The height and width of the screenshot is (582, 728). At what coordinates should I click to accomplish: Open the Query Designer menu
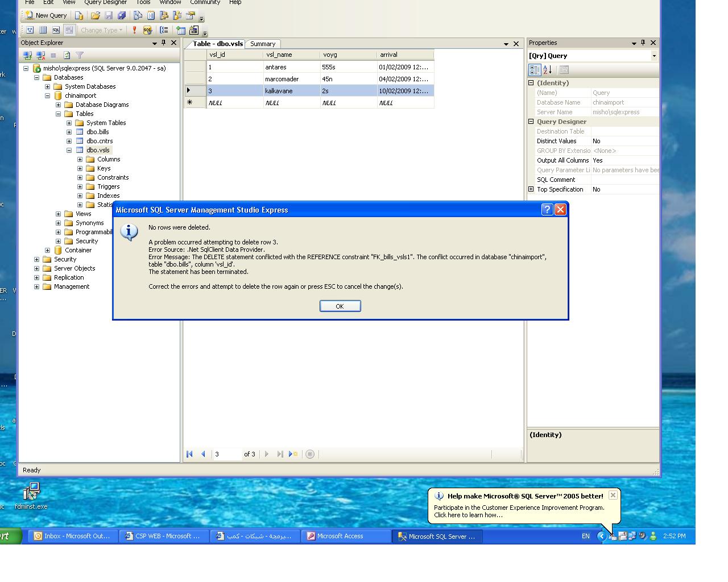105,2
